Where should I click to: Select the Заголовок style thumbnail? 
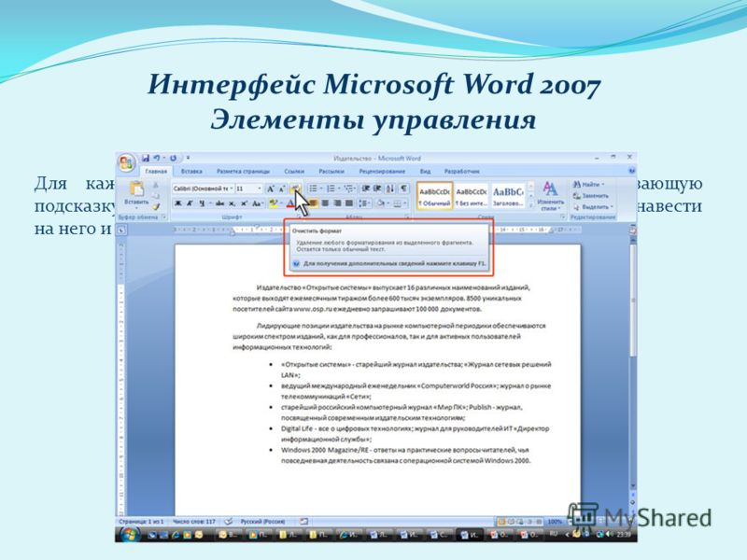point(508,196)
